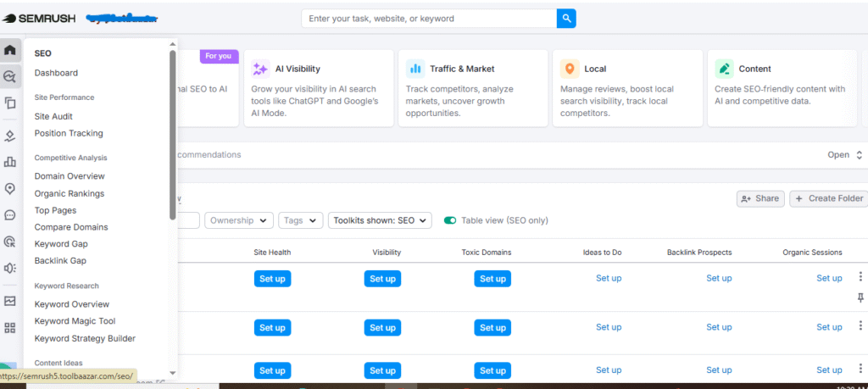
Task: Set up Organic Sessions in first row
Action: coord(829,278)
